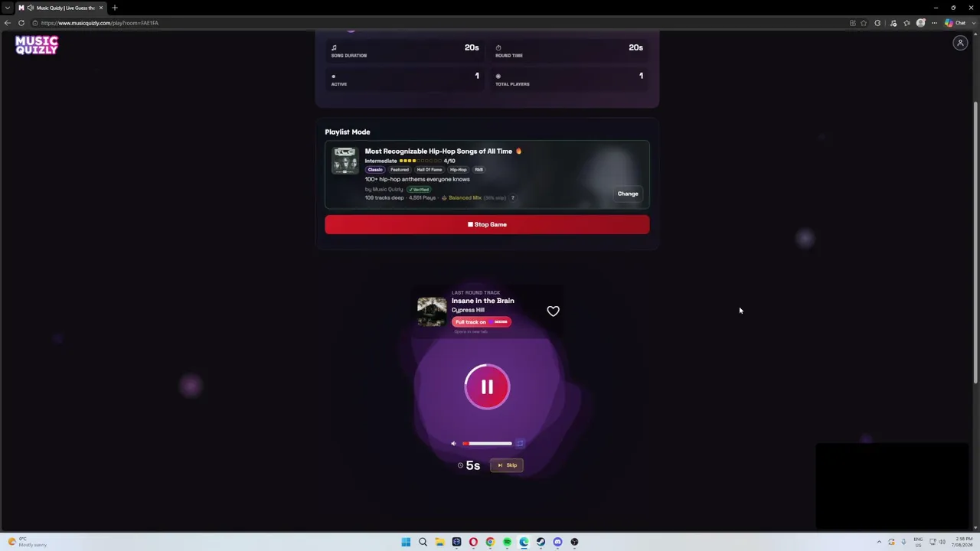This screenshot has height=551, width=980.
Task: Select the Featured tag
Action: pos(400,170)
